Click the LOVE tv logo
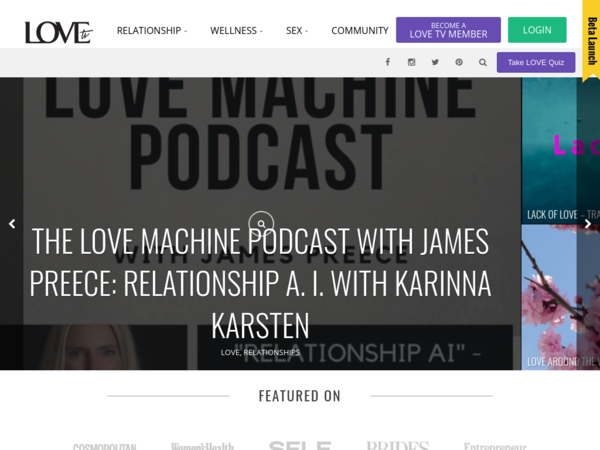Screen dimensions: 600x450 [x=59, y=32]
